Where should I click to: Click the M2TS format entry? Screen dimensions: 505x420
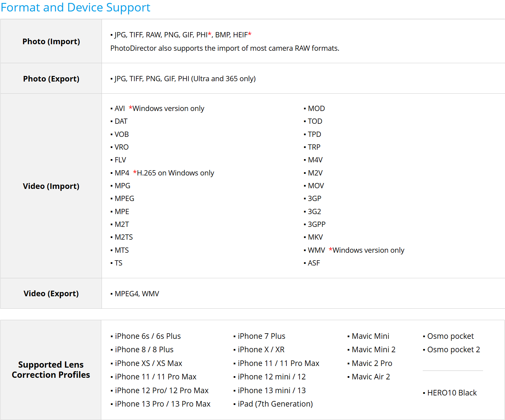pyautogui.click(x=124, y=237)
